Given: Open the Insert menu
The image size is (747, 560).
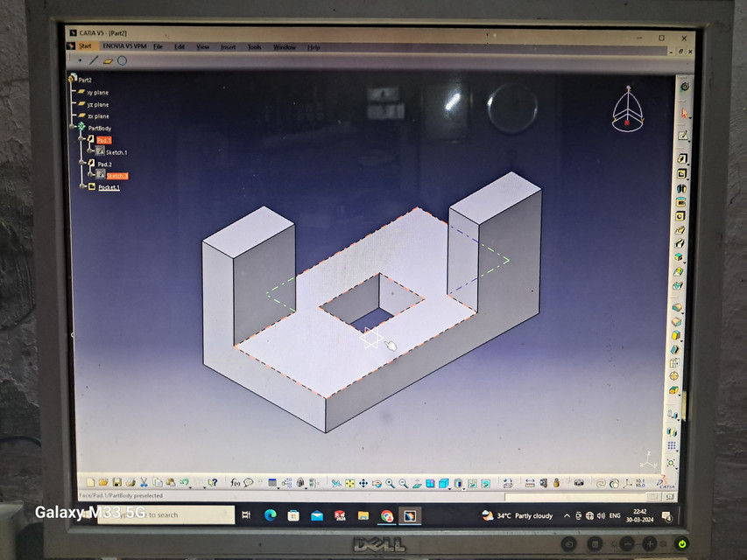Looking at the screenshot, I should tap(227, 46).
